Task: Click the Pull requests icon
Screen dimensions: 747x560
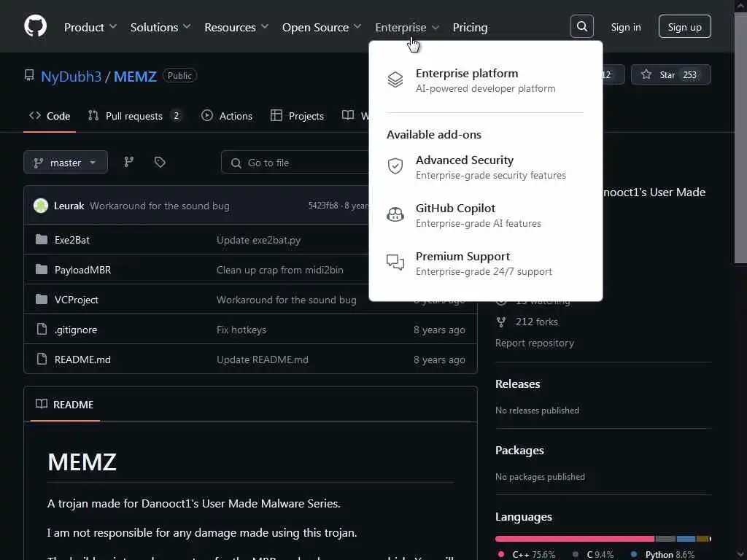Action: pos(93,115)
